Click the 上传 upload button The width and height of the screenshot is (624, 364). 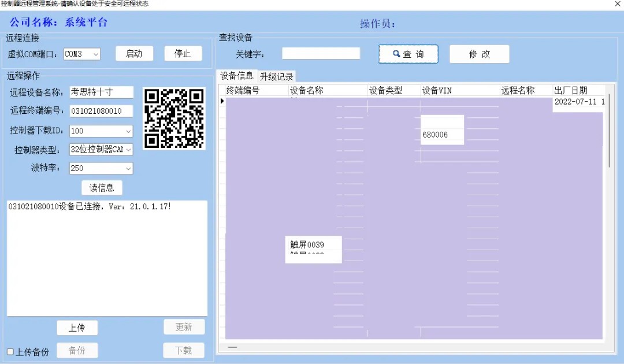77,328
